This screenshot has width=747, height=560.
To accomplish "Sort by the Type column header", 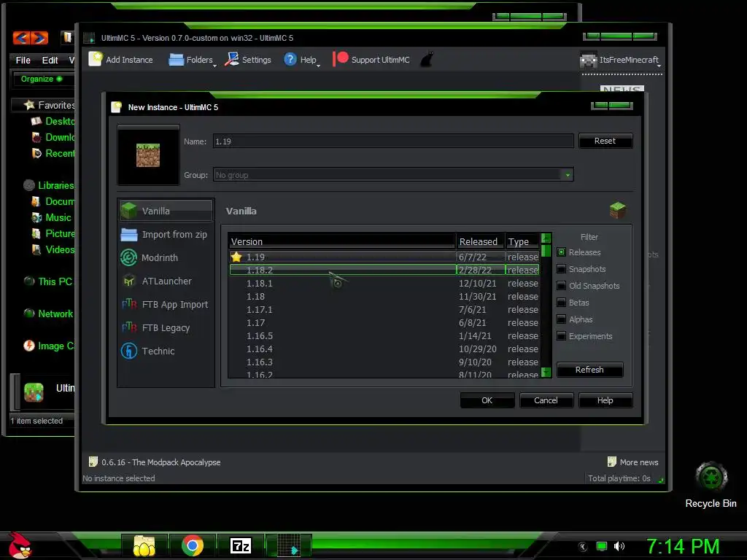I will tap(522, 241).
